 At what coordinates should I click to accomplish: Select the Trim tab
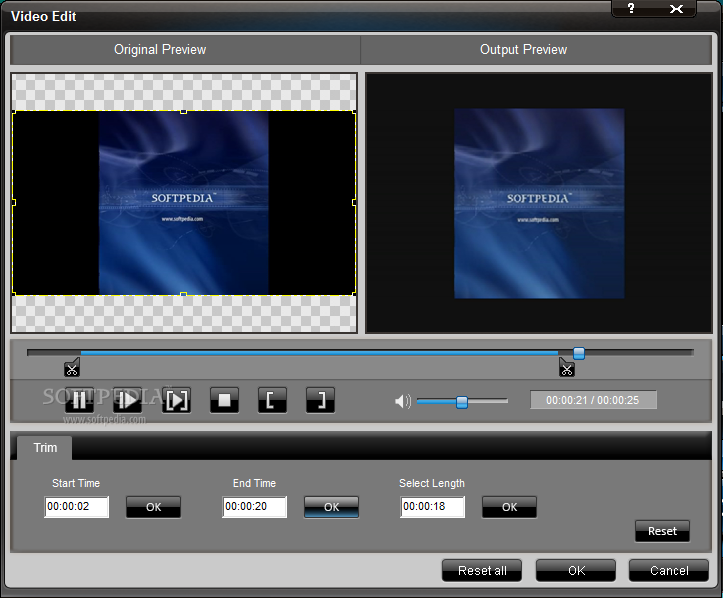pyautogui.click(x=45, y=448)
